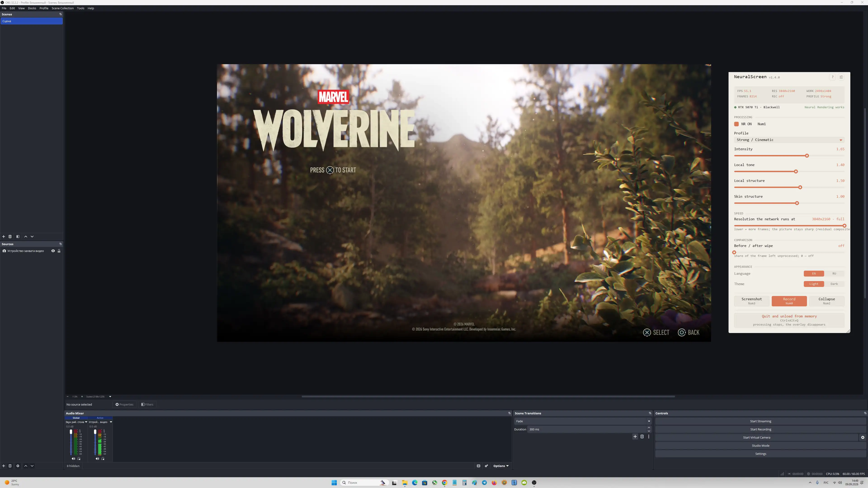Add a new source with plus icon
Viewport: 868px width, 488px height.
pyautogui.click(x=4, y=466)
